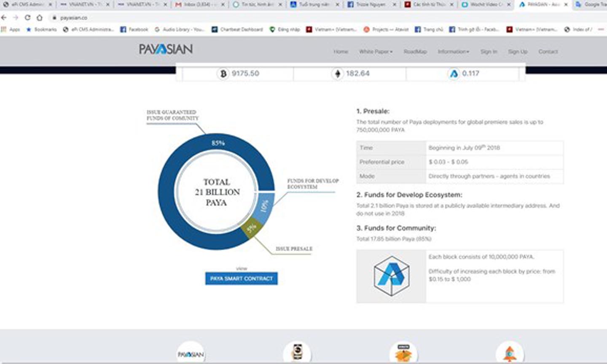The image size is (607, 364).
Task: Click the $0.03 - $0.05 price cell
Action: (x=494, y=162)
